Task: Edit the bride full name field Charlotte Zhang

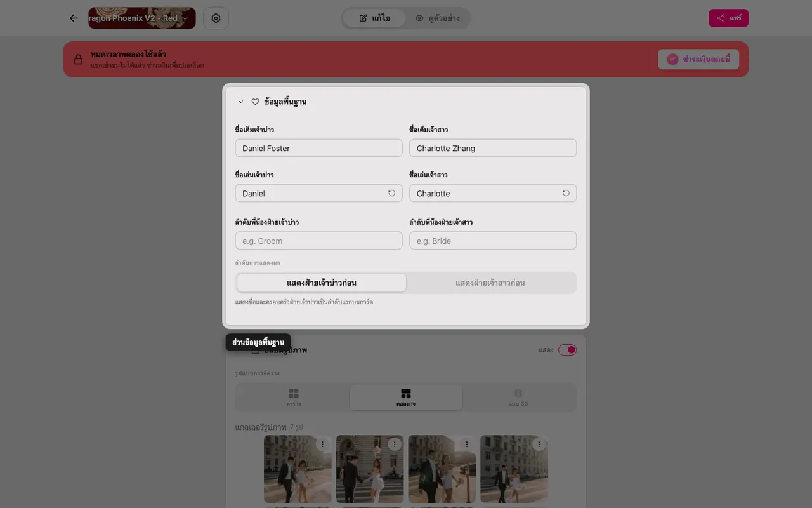Action: pyautogui.click(x=493, y=148)
